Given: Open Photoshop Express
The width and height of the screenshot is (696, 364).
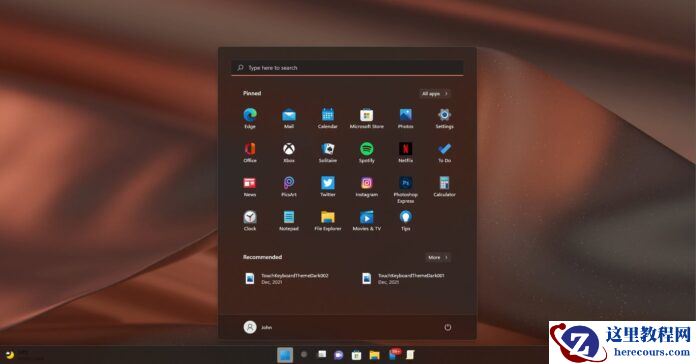Looking at the screenshot, I should coord(405,189).
